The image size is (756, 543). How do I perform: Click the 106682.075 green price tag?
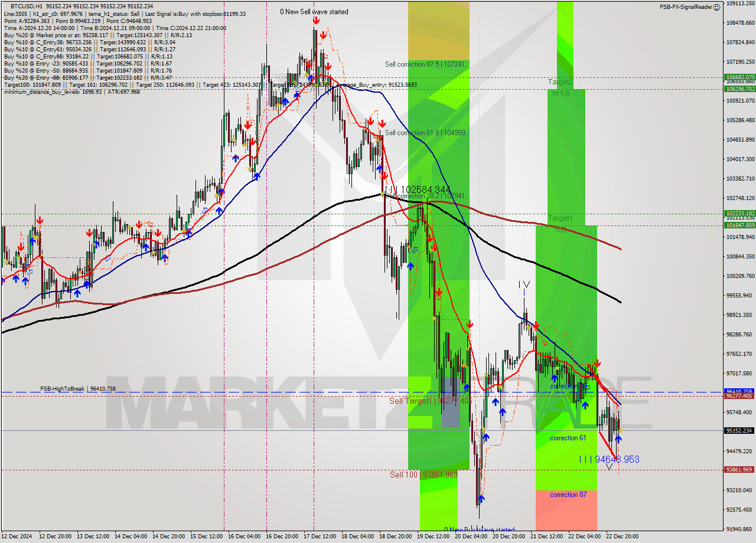click(739, 77)
